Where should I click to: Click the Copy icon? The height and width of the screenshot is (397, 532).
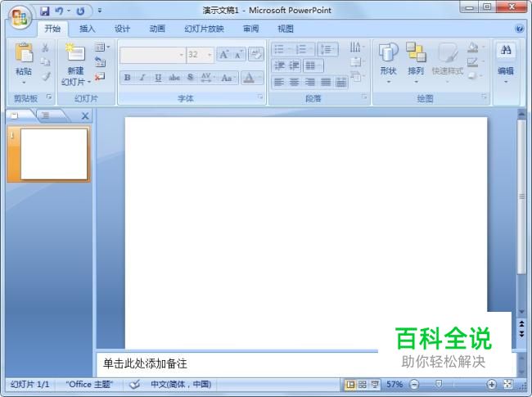point(45,61)
